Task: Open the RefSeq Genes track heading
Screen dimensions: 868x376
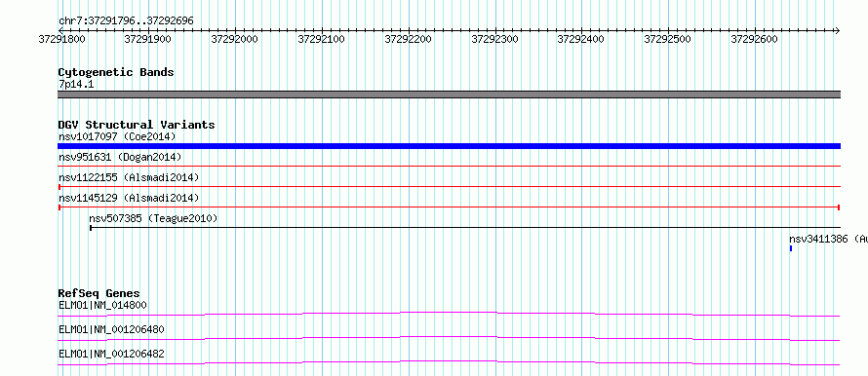Action: pyautogui.click(x=99, y=293)
